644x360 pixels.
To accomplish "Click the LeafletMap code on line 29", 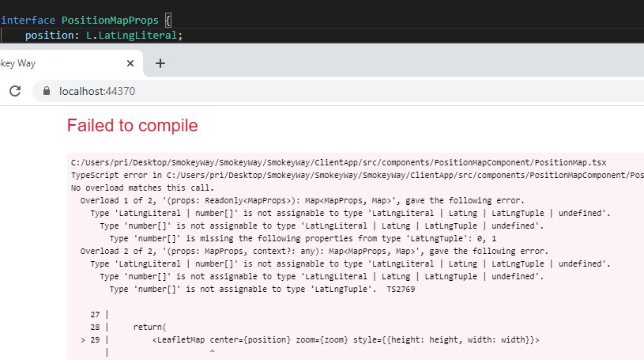I will (x=345, y=340).
